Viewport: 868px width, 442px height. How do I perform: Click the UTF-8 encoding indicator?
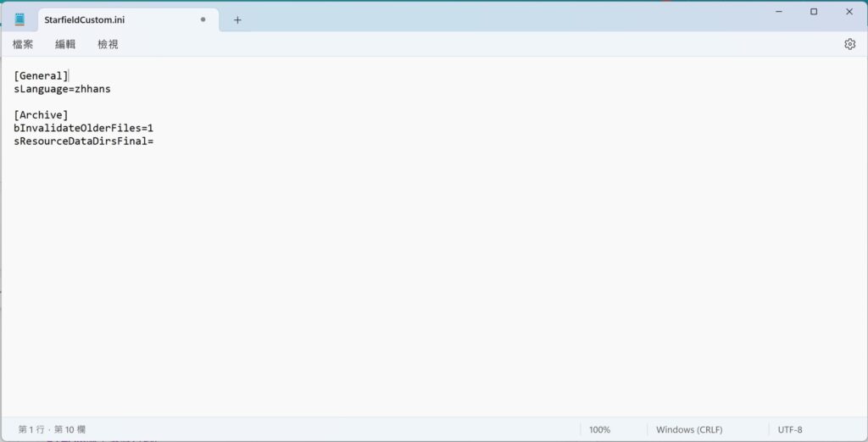tap(789, 429)
